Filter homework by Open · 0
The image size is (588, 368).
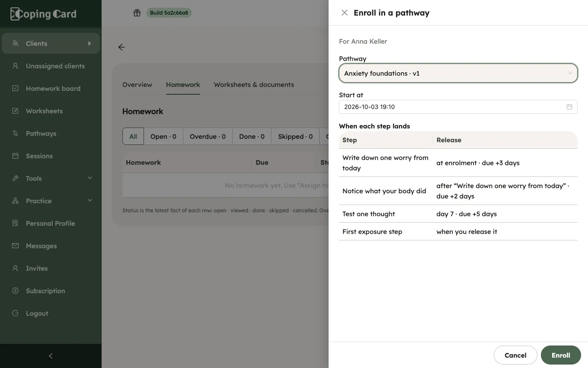pos(163,136)
